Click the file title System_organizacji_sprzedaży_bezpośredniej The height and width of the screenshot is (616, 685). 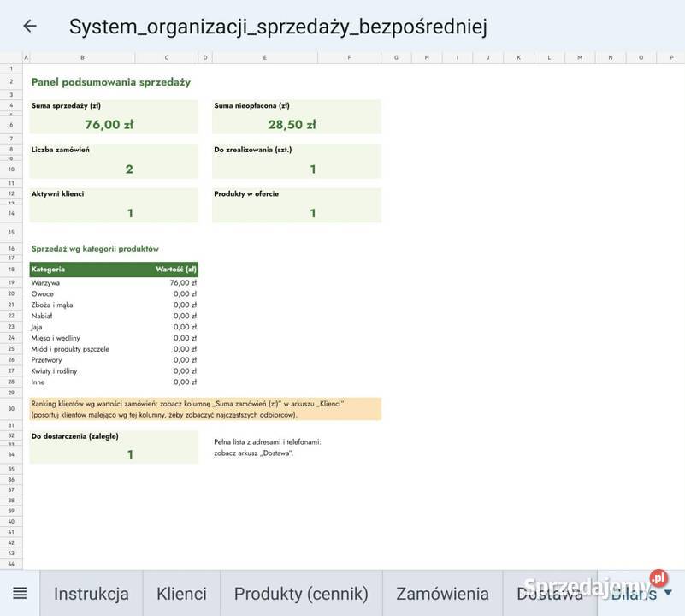(x=278, y=27)
